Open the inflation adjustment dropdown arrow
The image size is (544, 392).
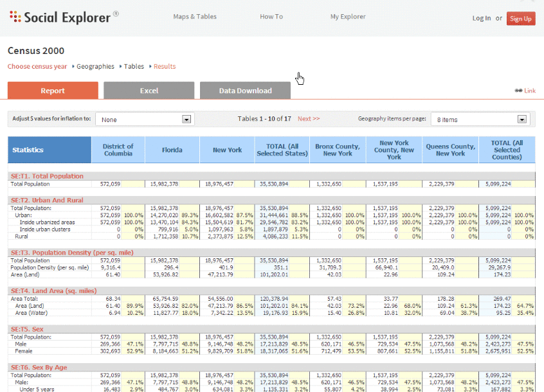click(x=186, y=120)
